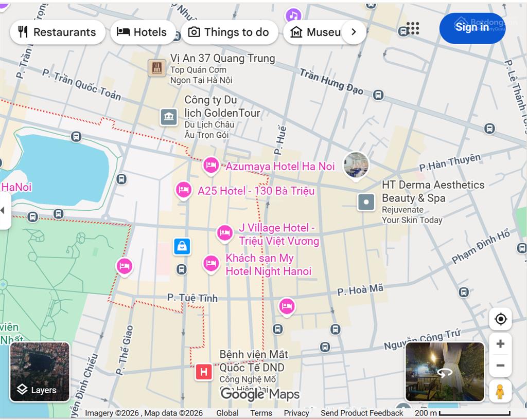Click the Global link in footer
527x420 pixels.
227,413
